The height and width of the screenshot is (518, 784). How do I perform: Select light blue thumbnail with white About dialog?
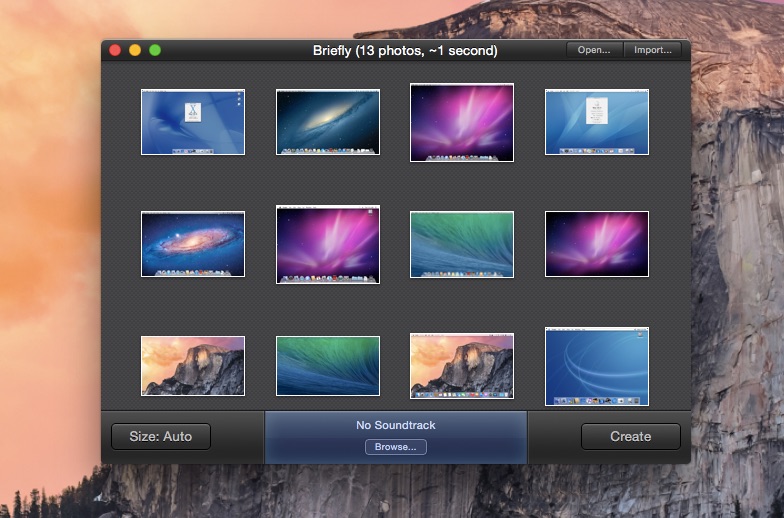click(597, 122)
